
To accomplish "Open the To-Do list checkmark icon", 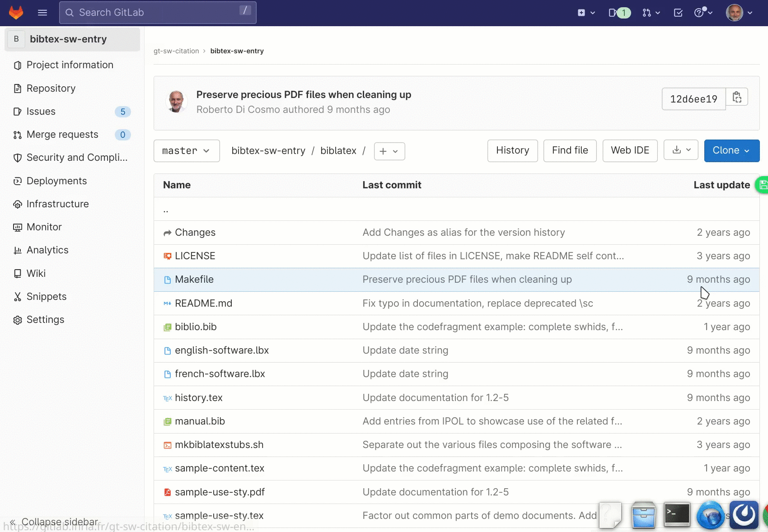I will (678, 13).
